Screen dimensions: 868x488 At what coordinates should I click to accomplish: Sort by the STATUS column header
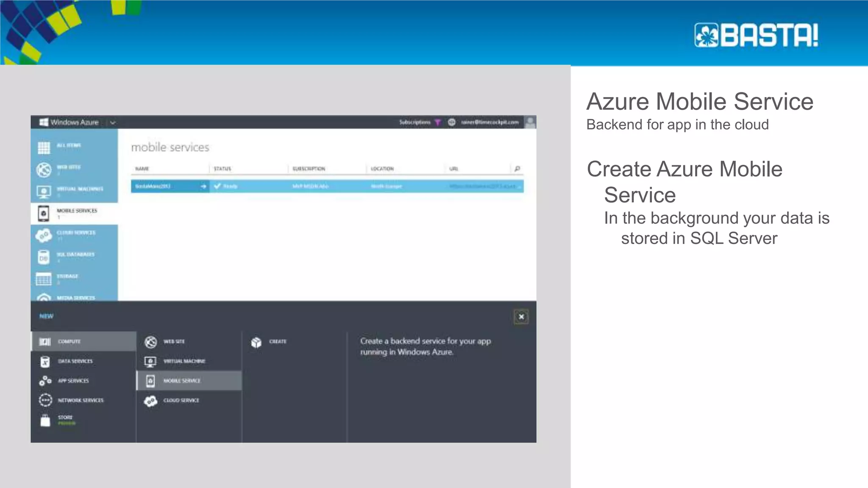(223, 169)
